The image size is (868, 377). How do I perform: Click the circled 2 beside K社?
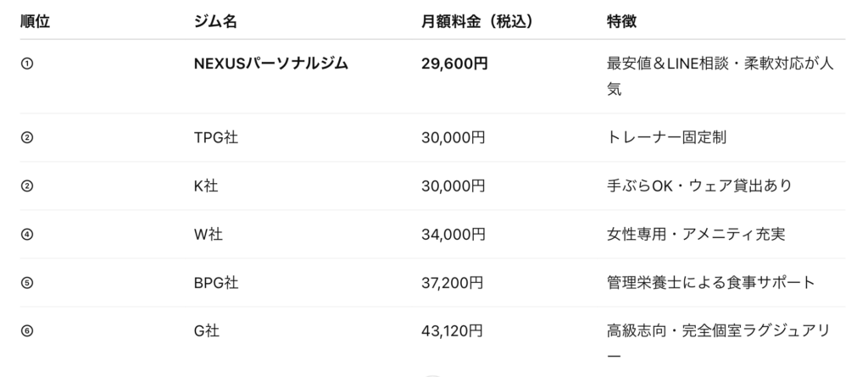(x=26, y=186)
